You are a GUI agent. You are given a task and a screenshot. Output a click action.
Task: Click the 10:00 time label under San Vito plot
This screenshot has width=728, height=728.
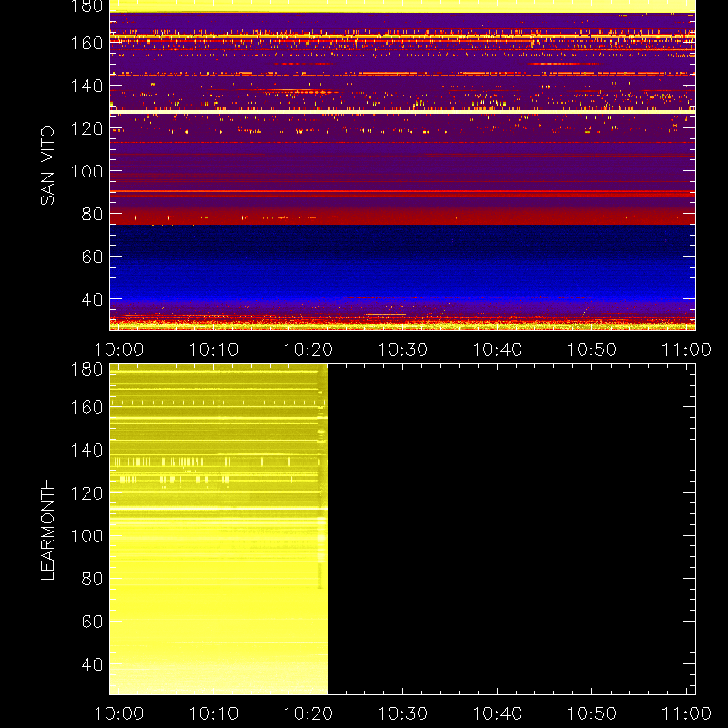(119, 349)
